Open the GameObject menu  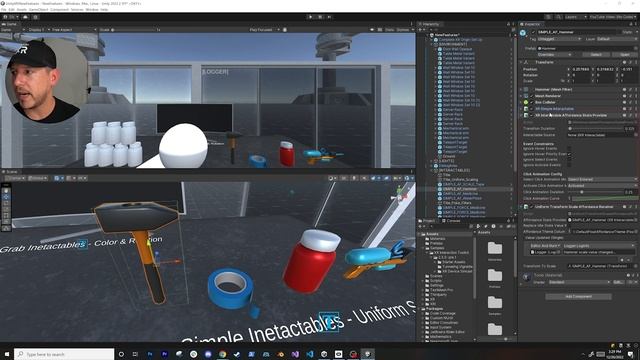point(38,9)
